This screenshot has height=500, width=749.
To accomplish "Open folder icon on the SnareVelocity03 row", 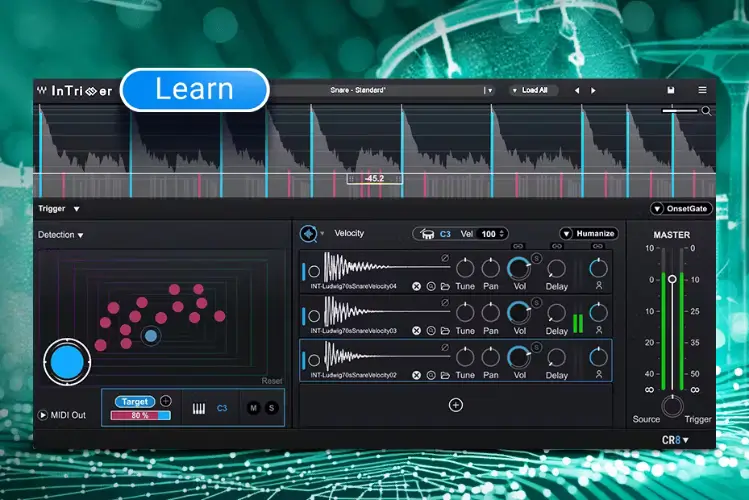I will (x=445, y=330).
